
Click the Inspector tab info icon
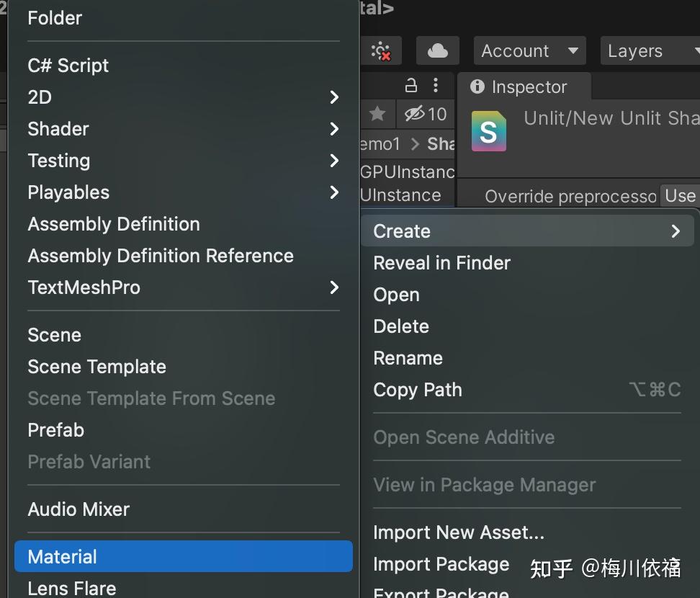click(x=477, y=86)
